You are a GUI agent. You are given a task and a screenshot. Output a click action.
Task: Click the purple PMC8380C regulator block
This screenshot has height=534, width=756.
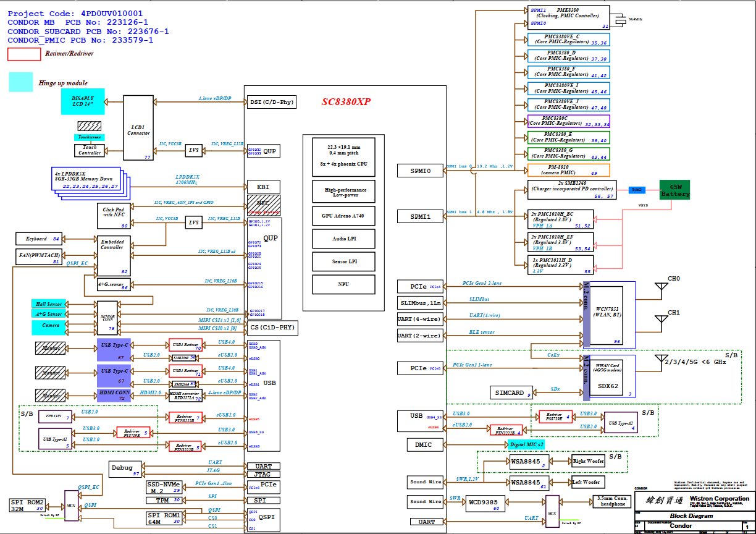[568, 121]
